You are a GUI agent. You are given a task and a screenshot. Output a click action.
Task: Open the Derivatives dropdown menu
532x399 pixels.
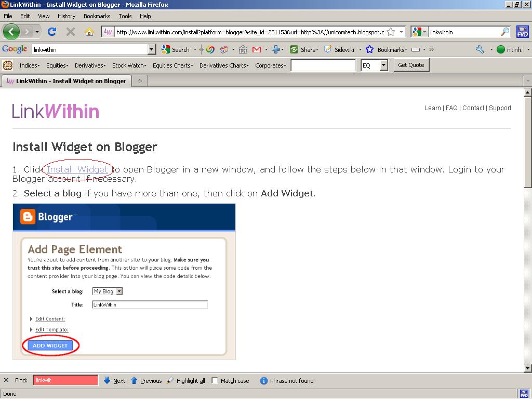[90, 65]
